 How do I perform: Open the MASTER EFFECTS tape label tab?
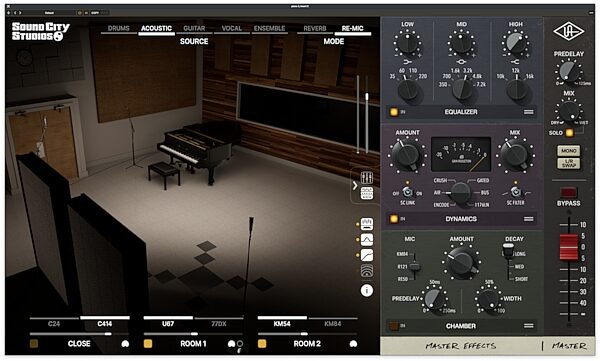point(460,346)
